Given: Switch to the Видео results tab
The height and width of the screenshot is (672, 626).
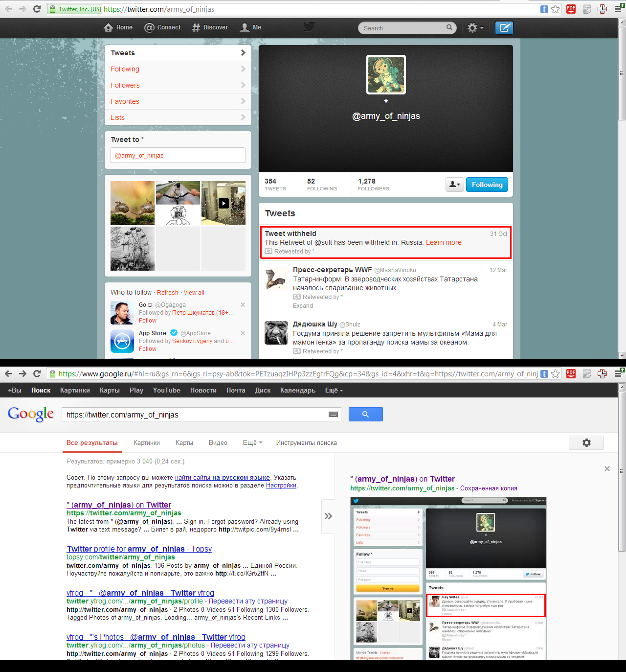Looking at the screenshot, I should coord(218,442).
